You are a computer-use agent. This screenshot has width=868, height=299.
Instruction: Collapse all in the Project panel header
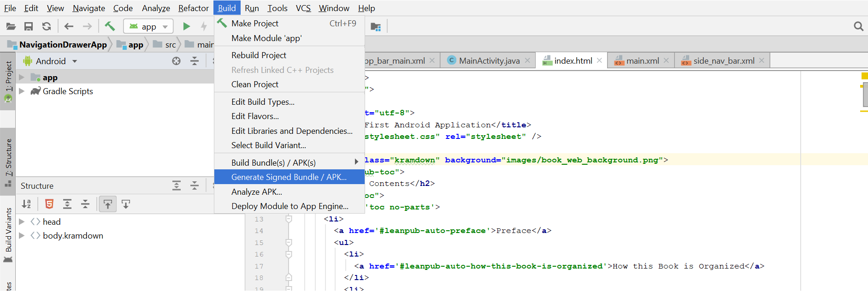point(195,61)
